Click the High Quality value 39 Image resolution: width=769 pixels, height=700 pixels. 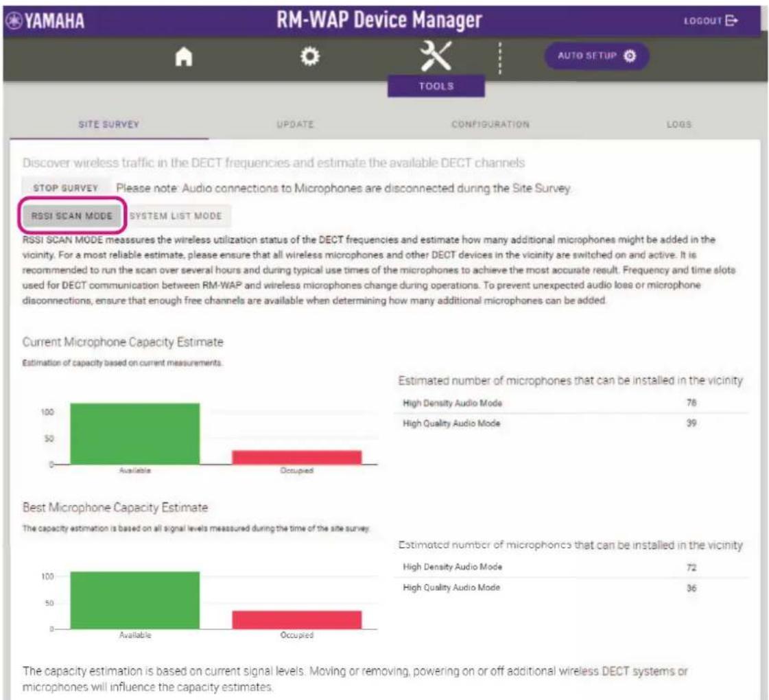[x=691, y=423]
